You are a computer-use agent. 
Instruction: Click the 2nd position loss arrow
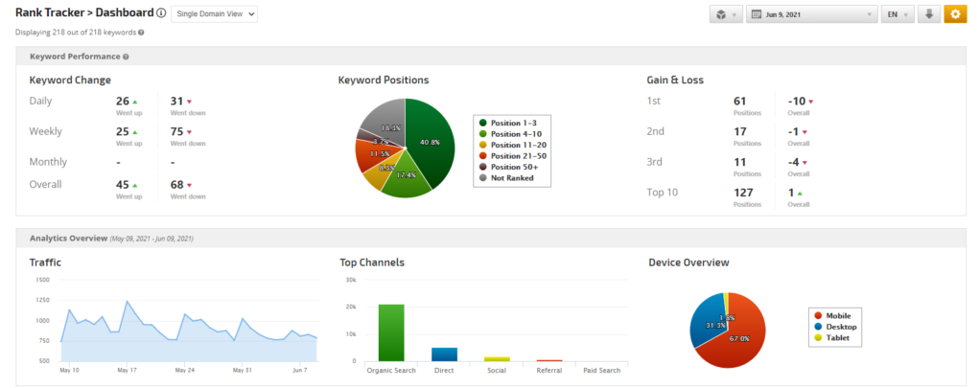pyautogui.click(x=805, y=132)
